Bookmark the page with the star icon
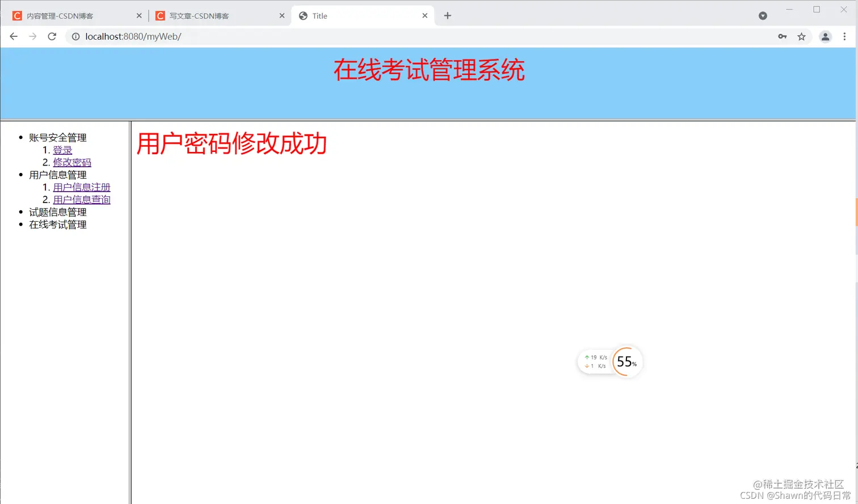Screen dimensions: 858x504 802,36
